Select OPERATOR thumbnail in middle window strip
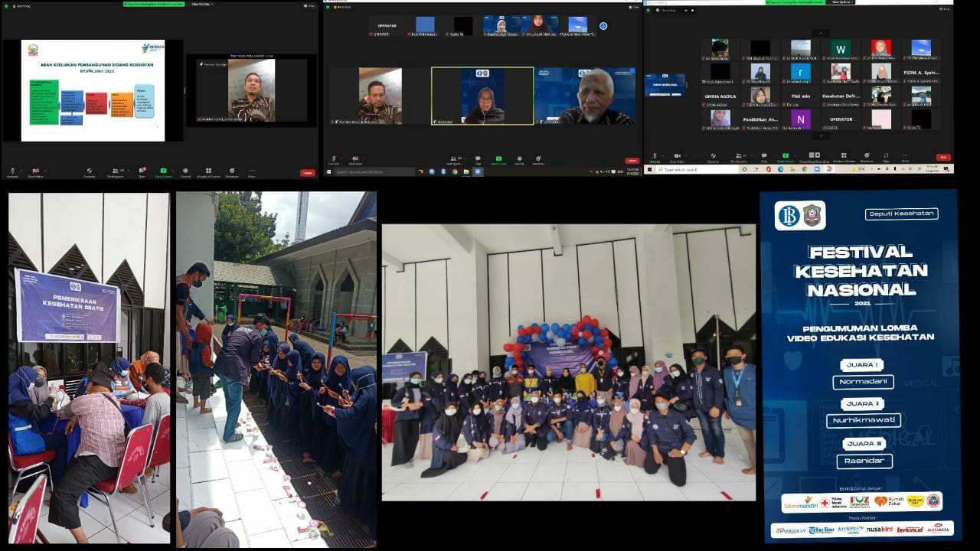Image resolution: width=980 pixels, height=551 pixels. pos(387,26)
